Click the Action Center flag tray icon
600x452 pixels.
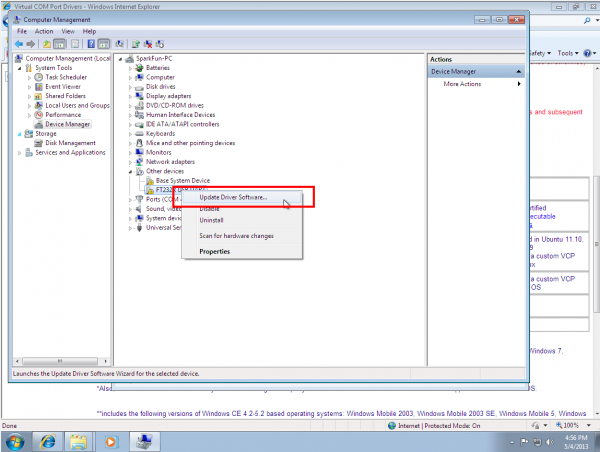click(x=524, y=442)
